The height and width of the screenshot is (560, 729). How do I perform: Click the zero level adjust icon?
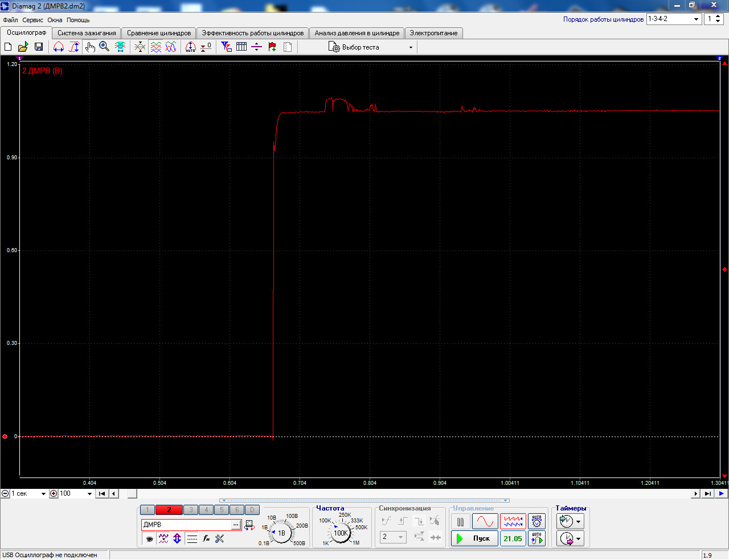206,47
